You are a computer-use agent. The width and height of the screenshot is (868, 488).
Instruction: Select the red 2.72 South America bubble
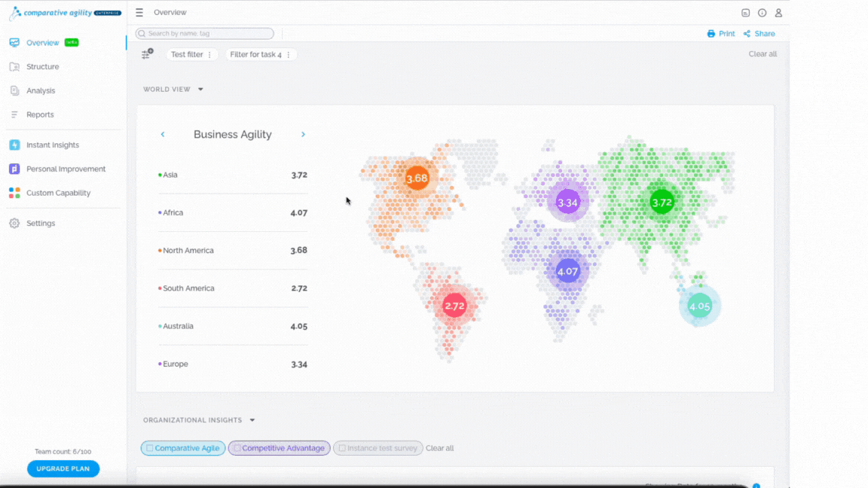click(454, 306)
